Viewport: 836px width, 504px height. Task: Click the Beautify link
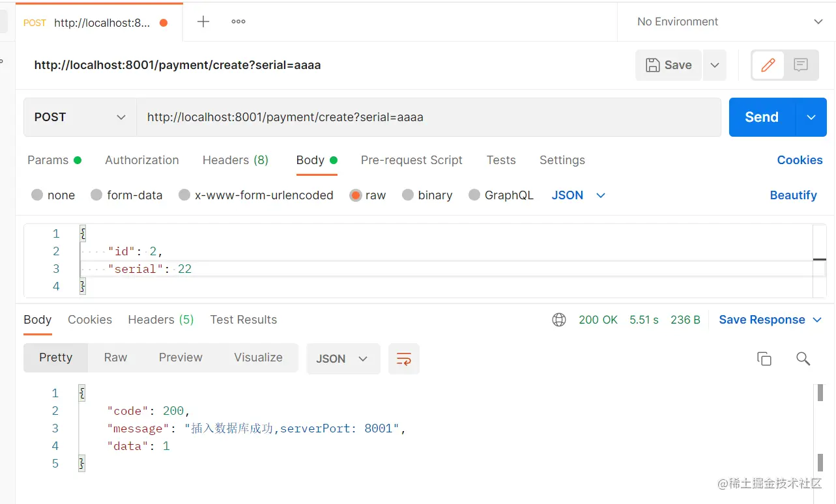pos(793,195)
